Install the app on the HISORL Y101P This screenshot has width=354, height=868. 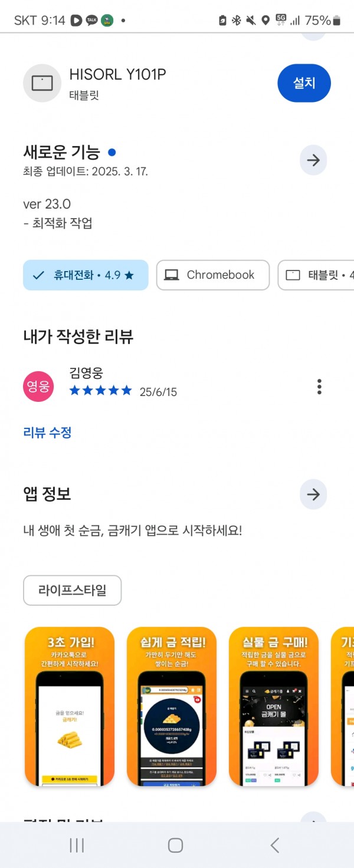pyautogui.click(x=304, y=83)
